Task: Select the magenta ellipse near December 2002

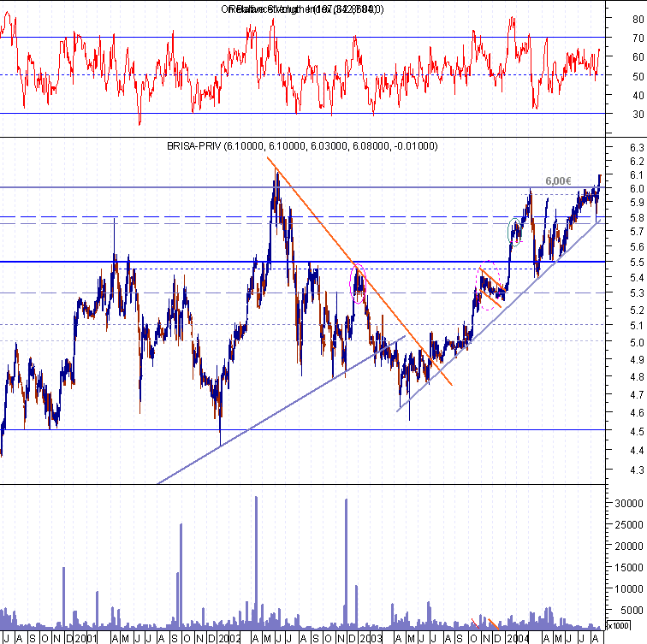Action: (358, 284)
